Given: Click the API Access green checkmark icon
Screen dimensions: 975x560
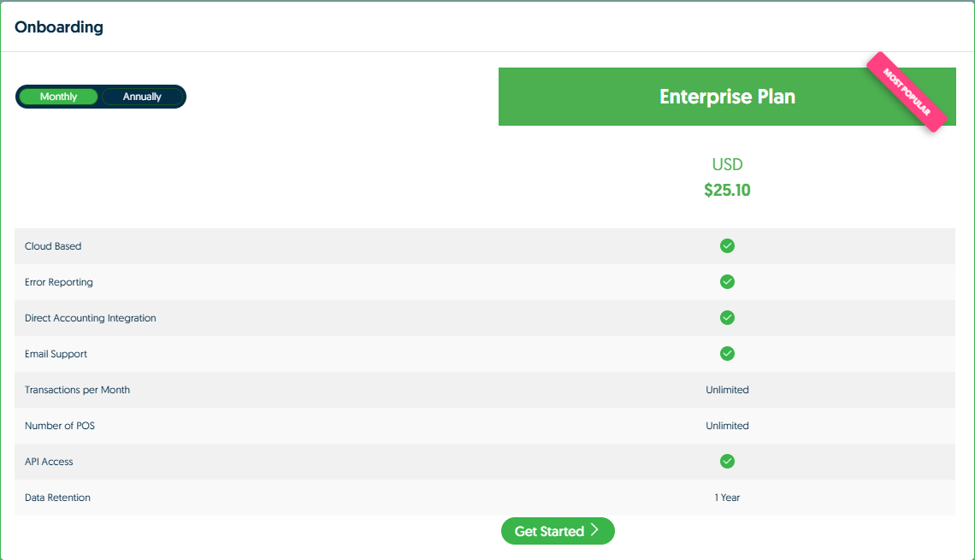Looking at the screenshot, I should point(727,462).
